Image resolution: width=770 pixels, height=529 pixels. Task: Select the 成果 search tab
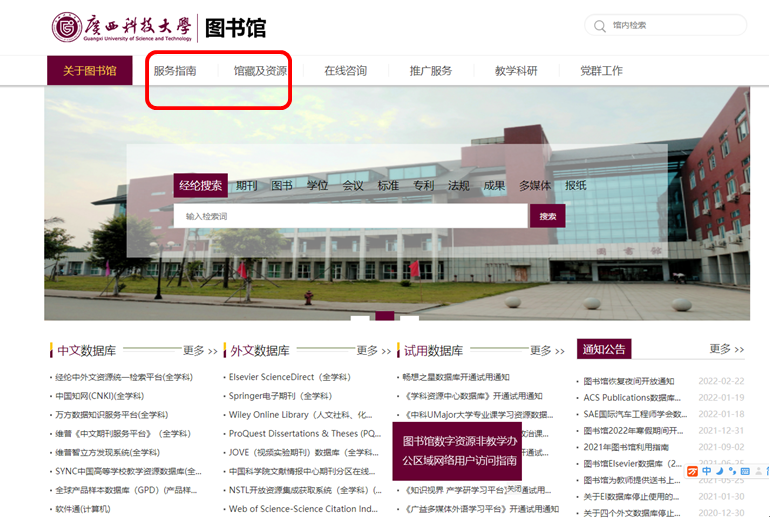494,185
